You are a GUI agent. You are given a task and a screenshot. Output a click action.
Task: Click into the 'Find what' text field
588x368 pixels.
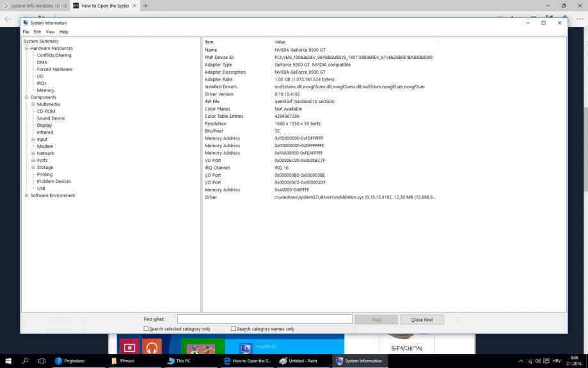pos(265,319)
